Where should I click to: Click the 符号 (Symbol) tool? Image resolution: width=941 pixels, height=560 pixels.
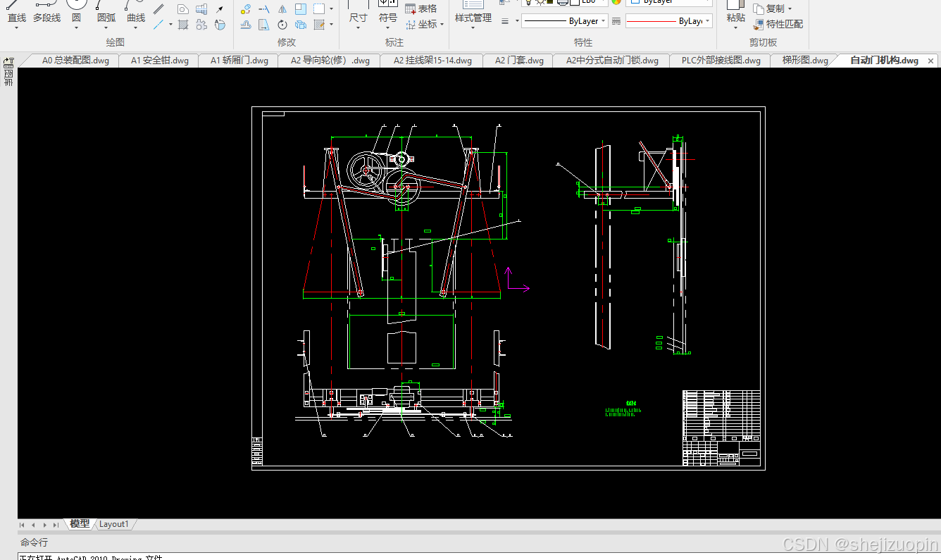[388, 11]
